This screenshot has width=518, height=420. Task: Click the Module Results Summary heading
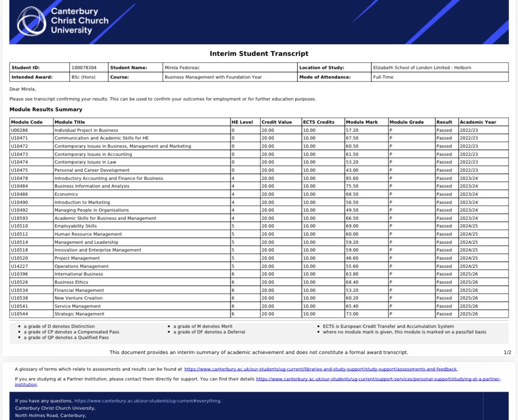[46, 109]
